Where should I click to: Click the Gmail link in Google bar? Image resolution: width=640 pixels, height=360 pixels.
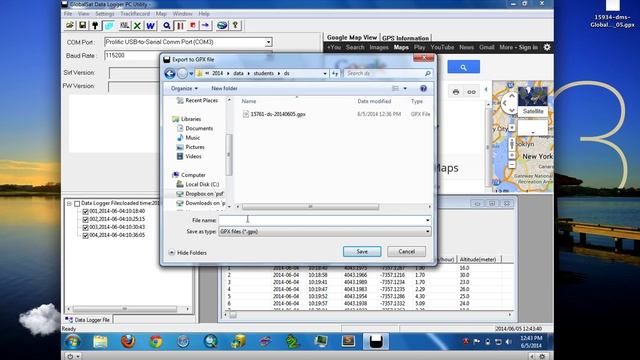click(487, 47)
